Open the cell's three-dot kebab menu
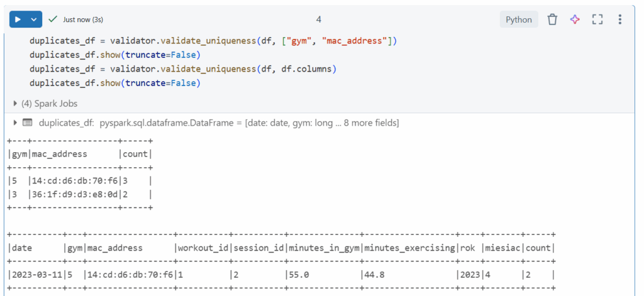The height and width of the screenshot is (296, 644). (620, 19)
